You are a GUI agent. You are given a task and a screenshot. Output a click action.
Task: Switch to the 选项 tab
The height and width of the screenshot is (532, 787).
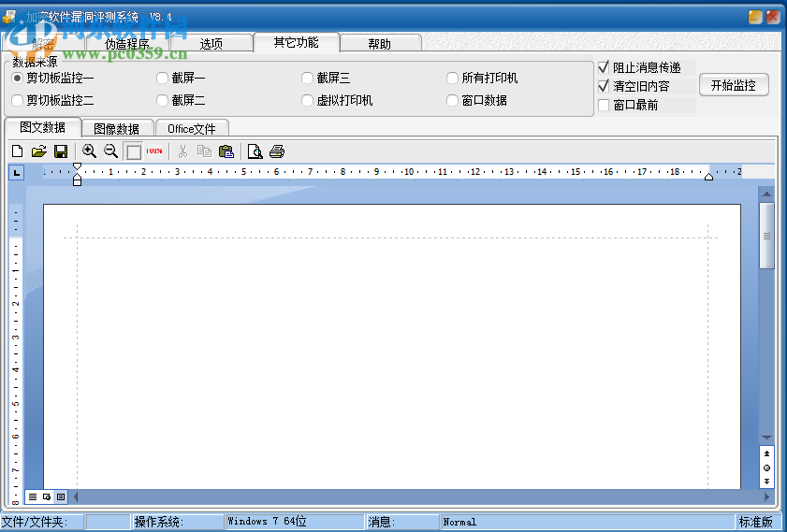211,44
